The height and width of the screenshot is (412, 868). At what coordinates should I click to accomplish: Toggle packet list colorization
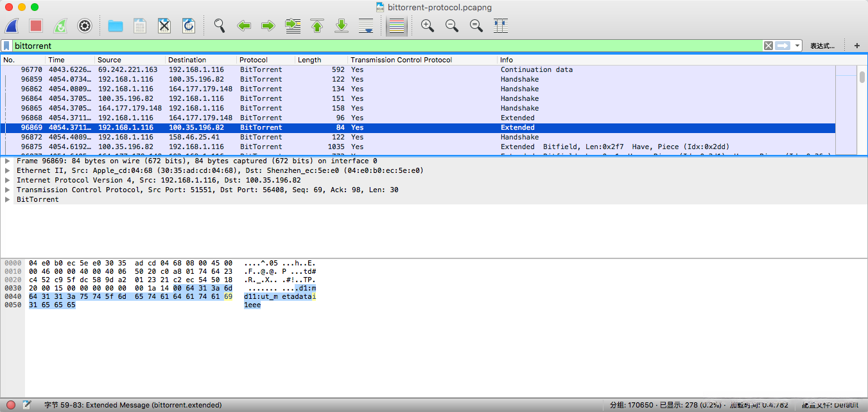397,26
